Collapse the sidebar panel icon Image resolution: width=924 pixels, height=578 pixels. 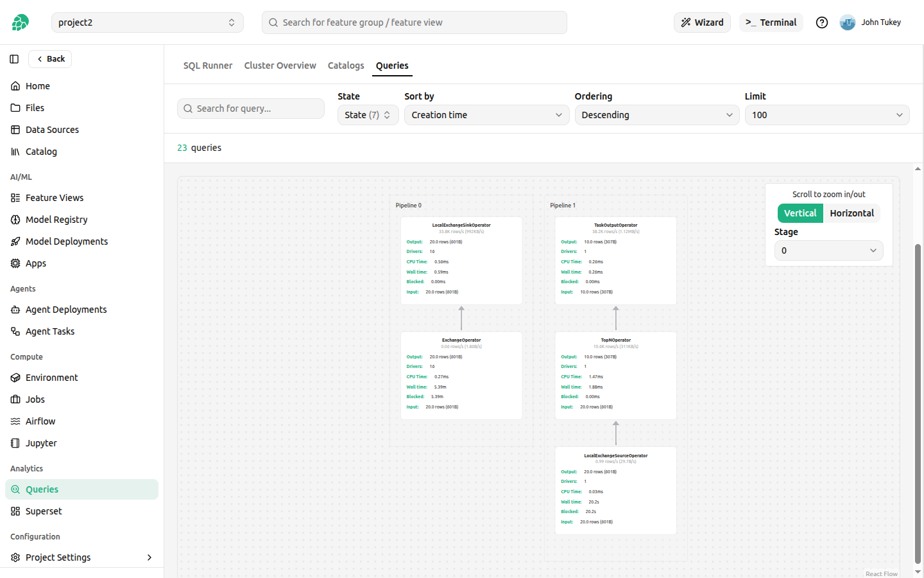click(x=14, y=59)
